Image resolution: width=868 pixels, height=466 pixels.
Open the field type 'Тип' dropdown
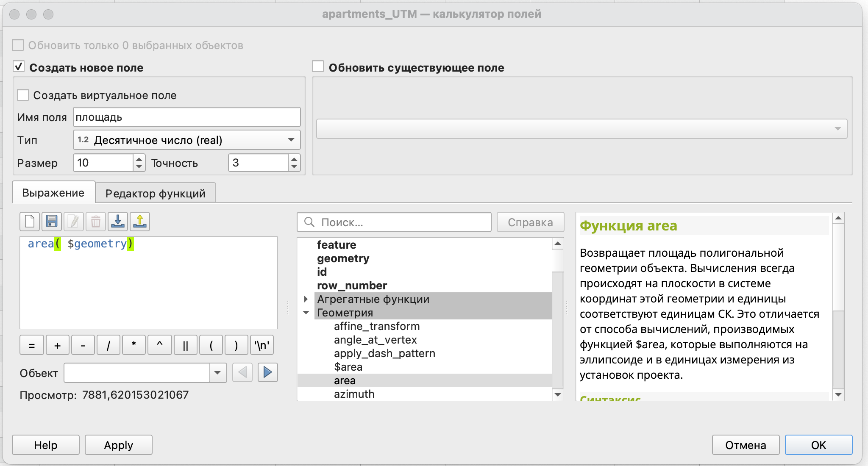[x=186, y=140]
